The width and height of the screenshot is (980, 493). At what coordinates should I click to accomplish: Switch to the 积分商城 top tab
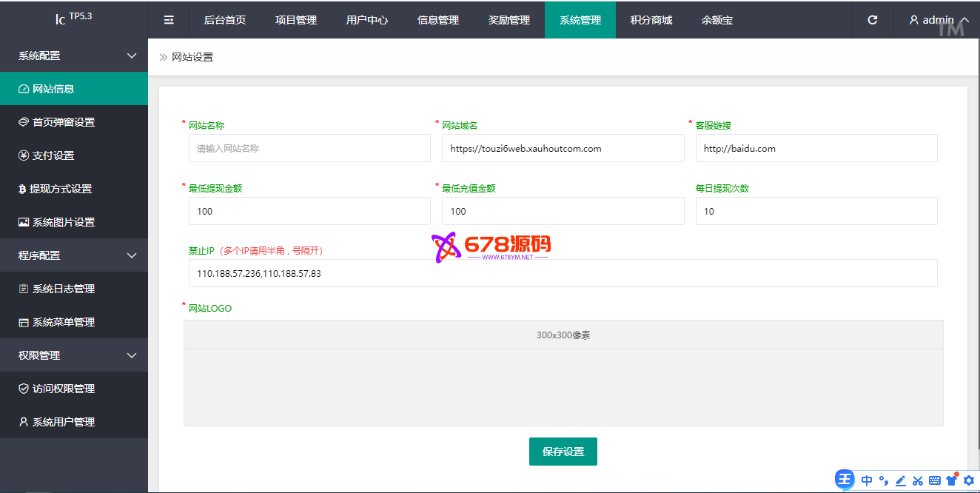tap(651, 20)
